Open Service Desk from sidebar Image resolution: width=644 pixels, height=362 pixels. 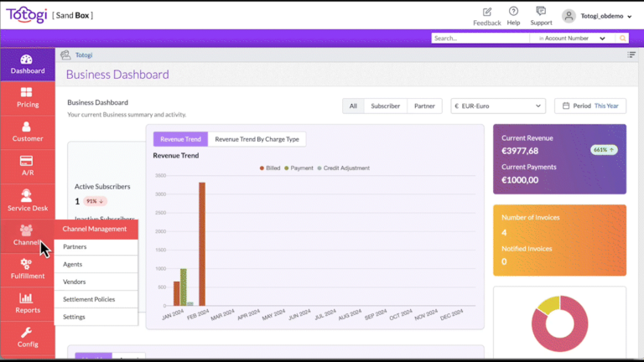click(27, 200)
